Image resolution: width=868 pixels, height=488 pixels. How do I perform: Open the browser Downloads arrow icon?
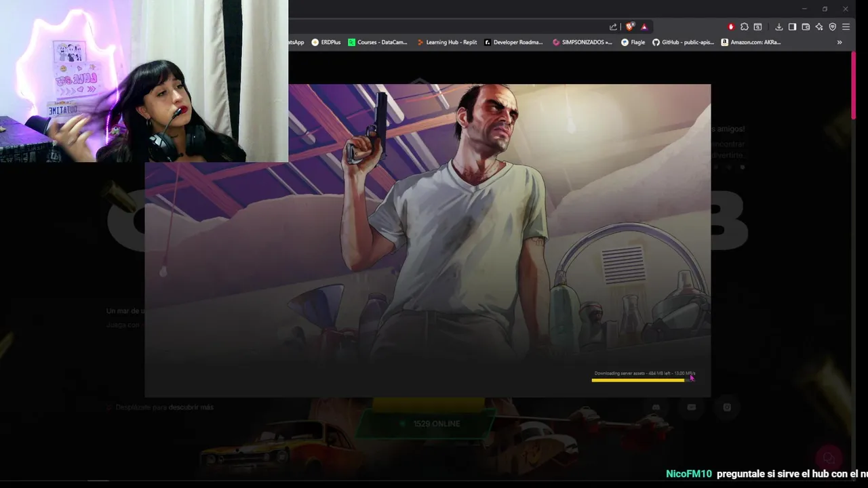778,27
